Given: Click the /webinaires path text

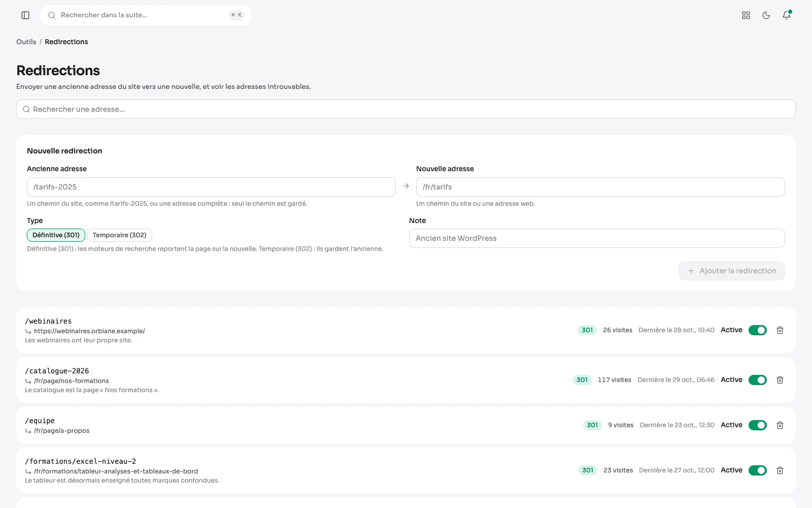Looking at the screenshot, I should [x=48, y=321].
